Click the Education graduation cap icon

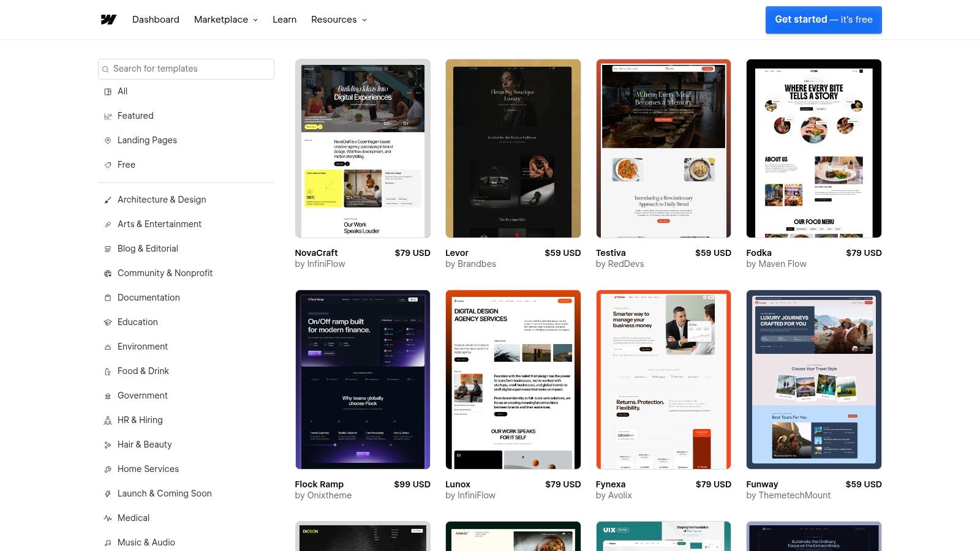[x=108, y=323]
